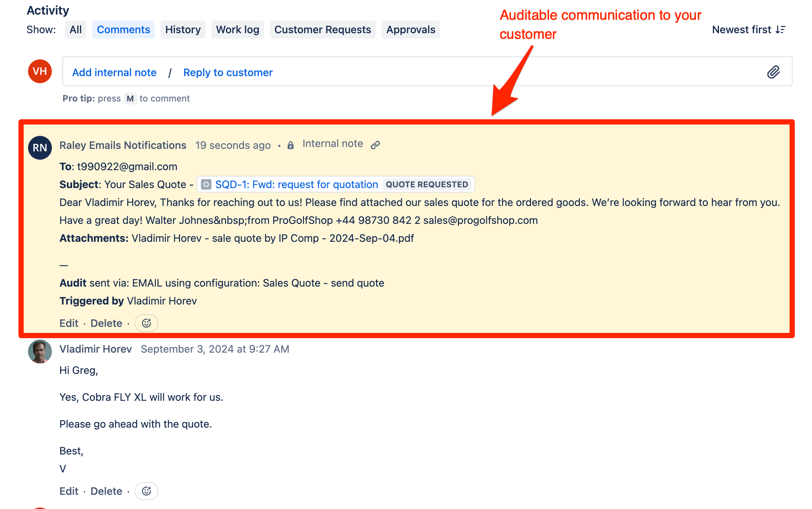Add emoji reaction to Vladimir Horev's comment
Viewport: 812px width, 509px height.
pyautogui.click(x=146, y=491)
